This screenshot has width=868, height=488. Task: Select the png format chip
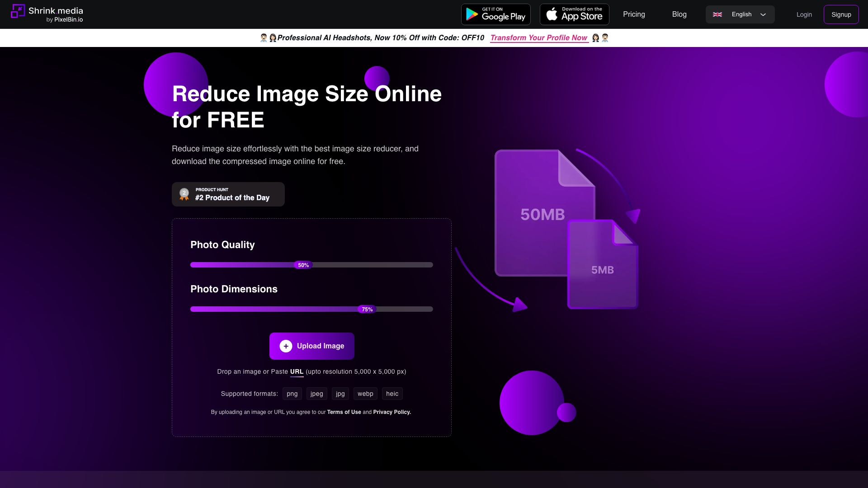292,394
